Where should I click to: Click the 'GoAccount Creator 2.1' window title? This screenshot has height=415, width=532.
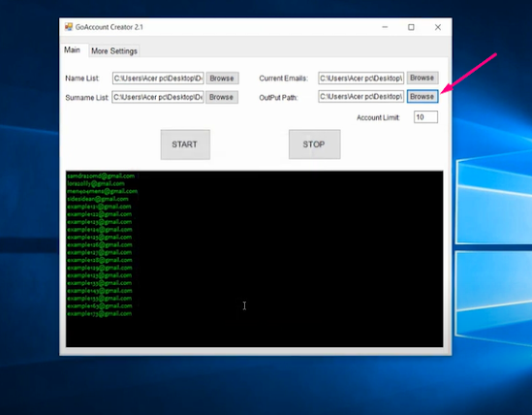tap(110, 27)
